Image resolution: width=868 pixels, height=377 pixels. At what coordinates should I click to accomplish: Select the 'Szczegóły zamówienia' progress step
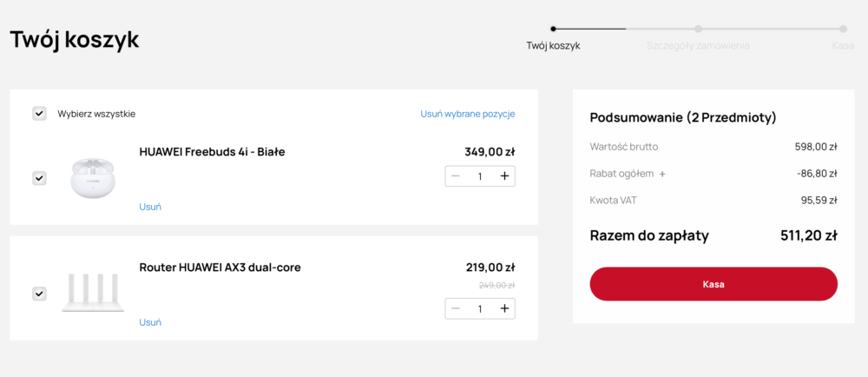coord(698,46)
